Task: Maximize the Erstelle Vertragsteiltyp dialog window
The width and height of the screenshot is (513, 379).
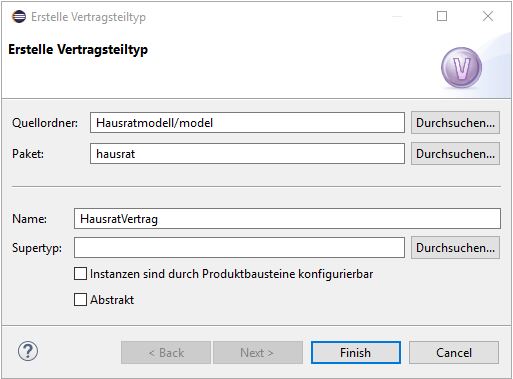Action: [442, 16]
